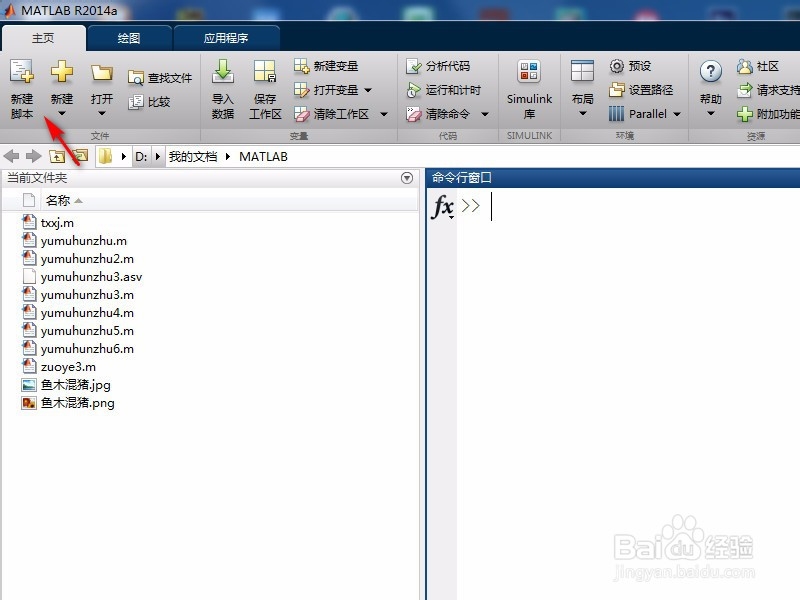
Task: Click MATLAB in the address path
Action: pos(263,157)
